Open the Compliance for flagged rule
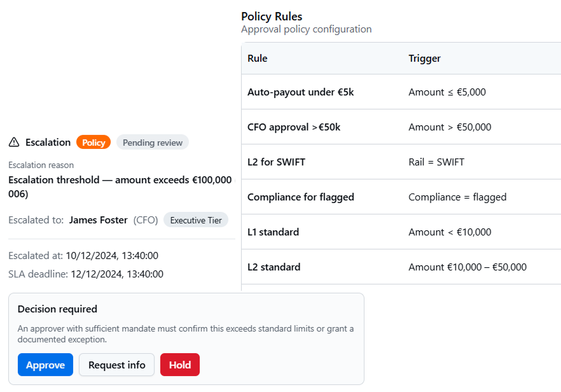The image size is (561, 392). tap(301, 197)
